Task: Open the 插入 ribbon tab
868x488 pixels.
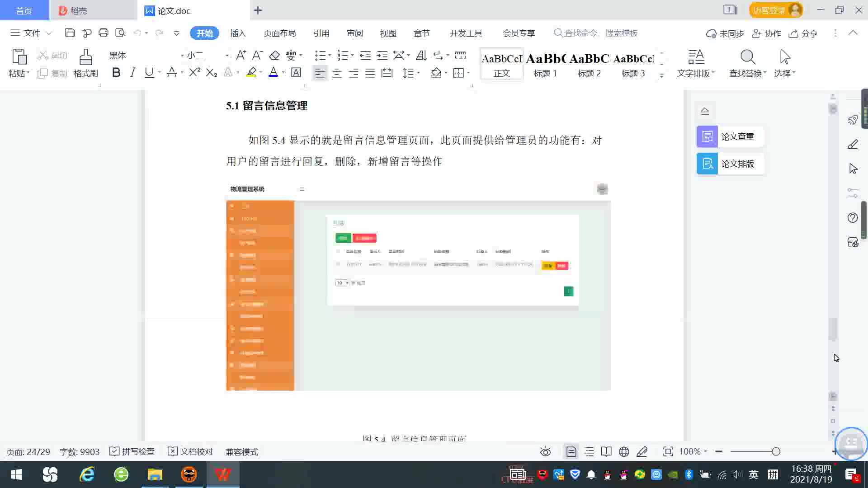Action: coord(238,33)
